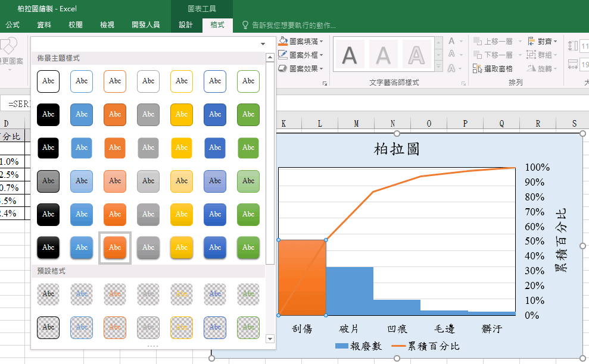Select the first WordArt style A
Screen dimensions: 589x364
tap(350, 55)
